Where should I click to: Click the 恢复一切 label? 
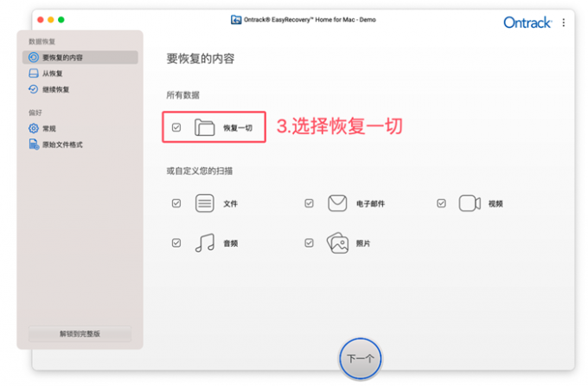tap(238, 128)
